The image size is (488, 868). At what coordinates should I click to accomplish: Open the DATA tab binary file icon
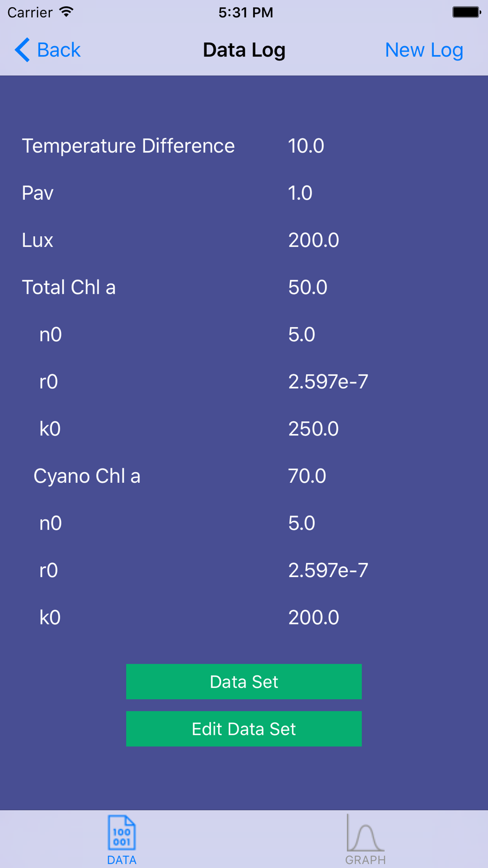click(x=122, y=832)
